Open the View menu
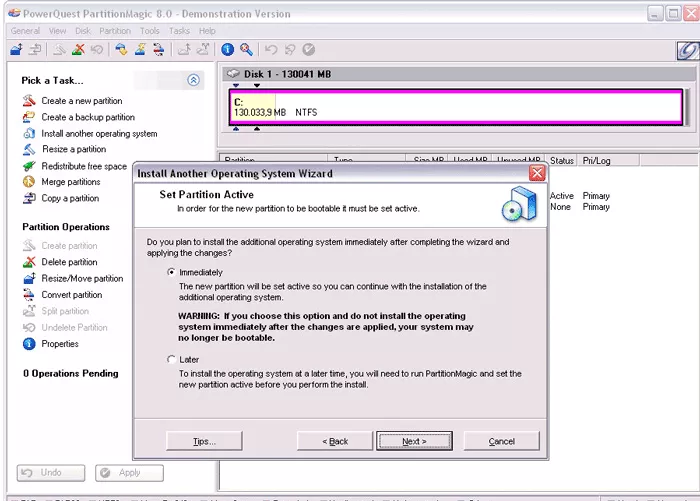The height and width of the screenshot is (501, 700). [57, 31]
